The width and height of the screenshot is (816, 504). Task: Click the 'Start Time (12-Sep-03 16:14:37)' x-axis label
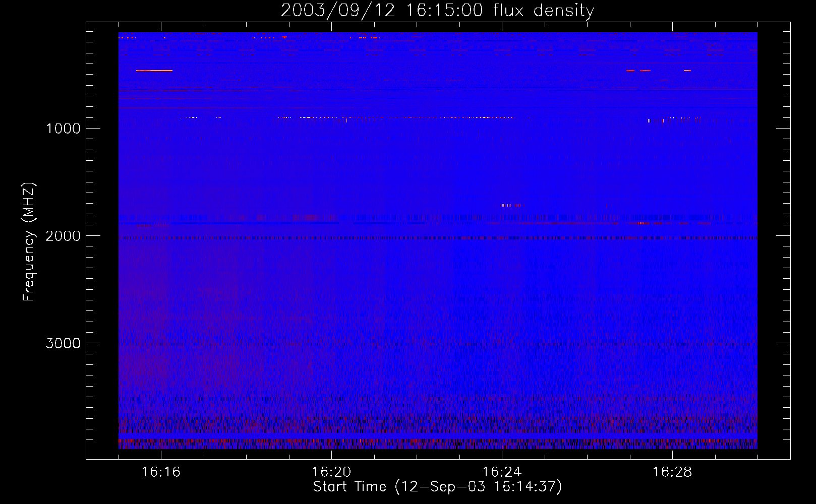point(437,487)
